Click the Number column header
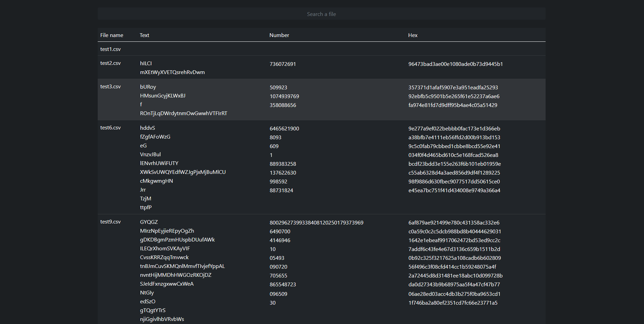 279,35
